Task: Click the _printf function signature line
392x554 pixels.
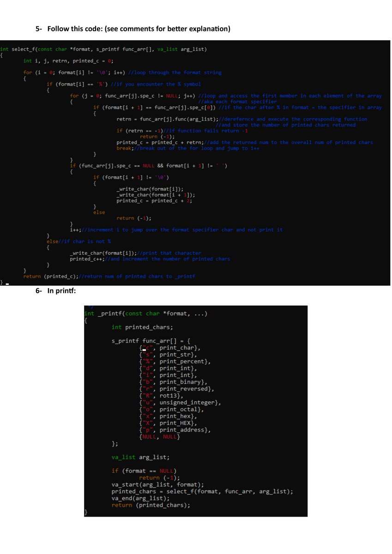Action: tap(145, 314)
